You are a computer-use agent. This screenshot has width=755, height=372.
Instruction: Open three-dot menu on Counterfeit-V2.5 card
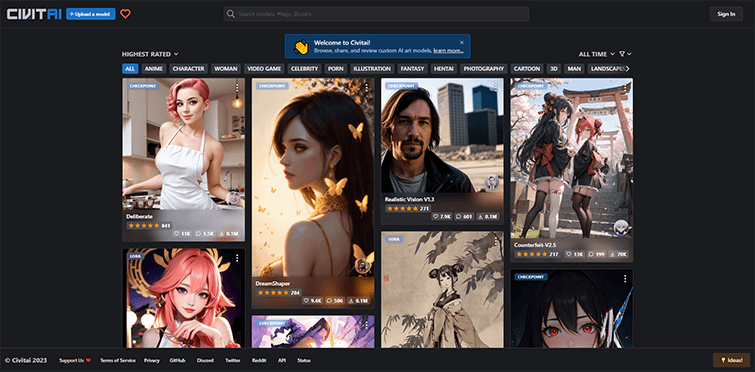[x=625, y=87]
